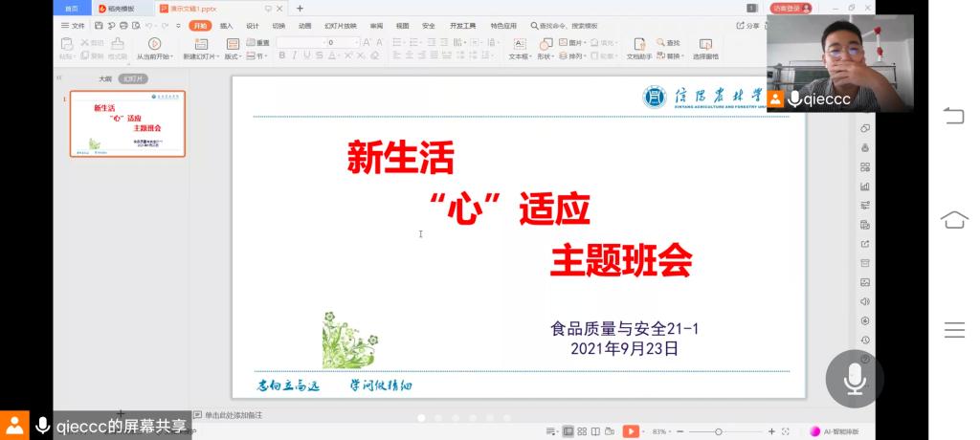Click the 从当前开始 slideshow play icon

pyautogui.click(x=154, y=43)
